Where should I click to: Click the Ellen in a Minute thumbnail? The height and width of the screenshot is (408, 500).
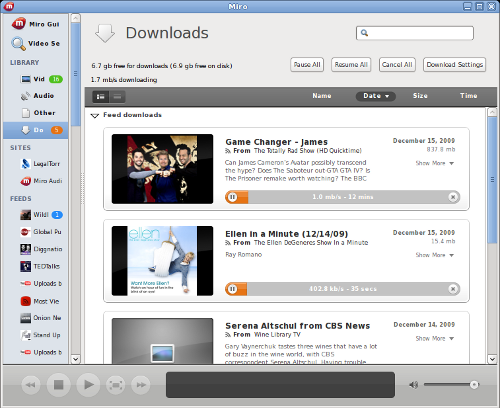point(162,261)
